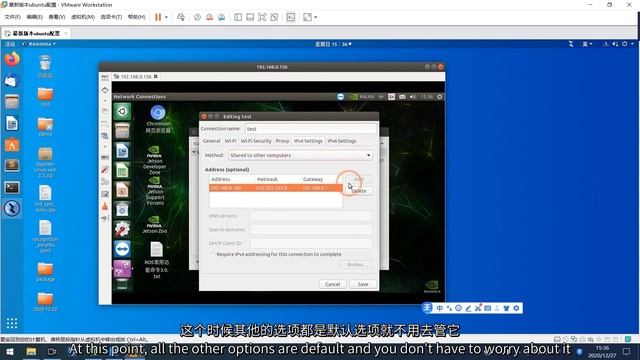Select the 最新版本ubuntu配置 VM tab
The width and height of the screenshot is (640, 360).
pos(36,33)
